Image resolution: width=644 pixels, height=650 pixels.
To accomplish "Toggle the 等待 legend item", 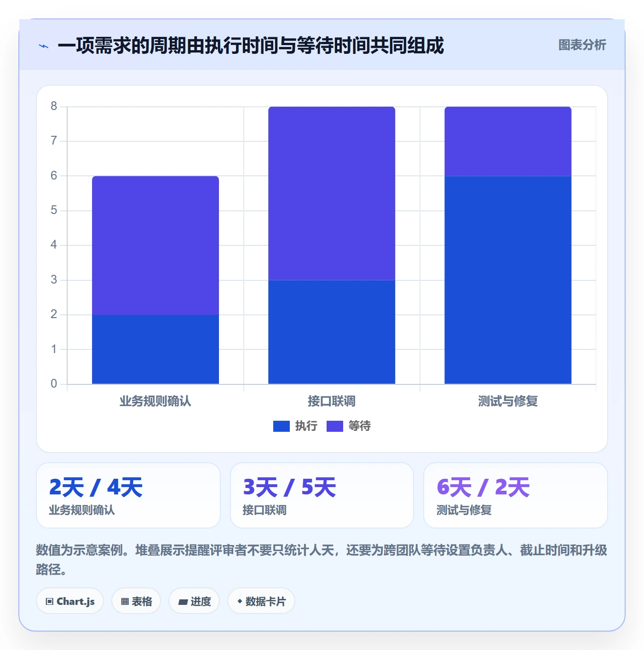I will (x=349, y=426).
